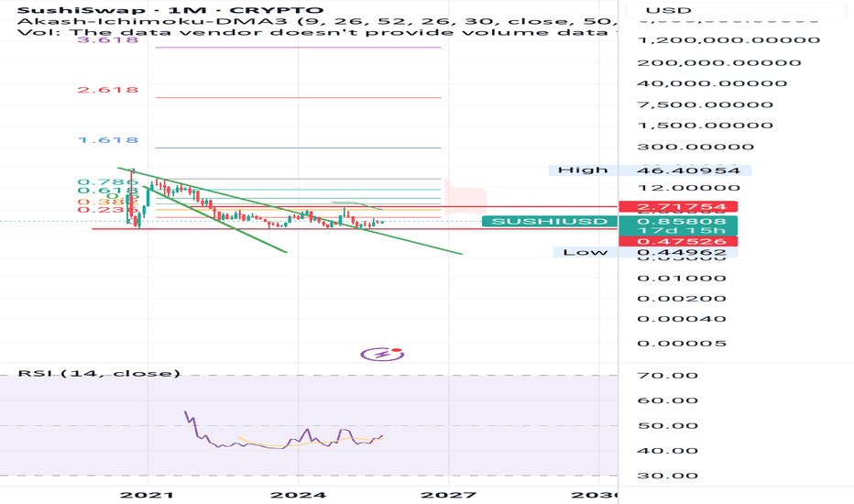The width and height of the screenshot is (854, 504).
Task: Click the High 46.40954 marker label
Action: pyautogui.click(x=651, y=170)
